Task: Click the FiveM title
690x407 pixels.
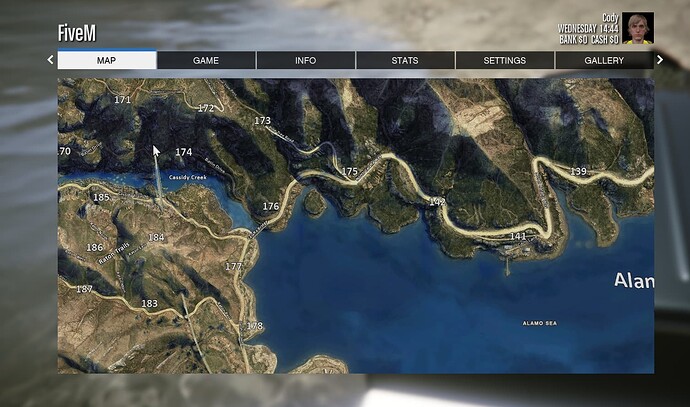Action: click(x=77, y=33)
